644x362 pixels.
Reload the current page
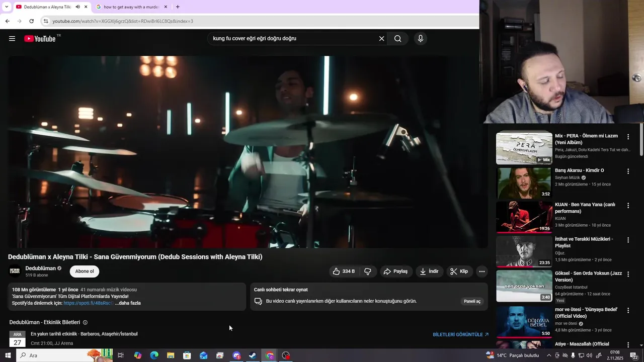pos(31,21)
